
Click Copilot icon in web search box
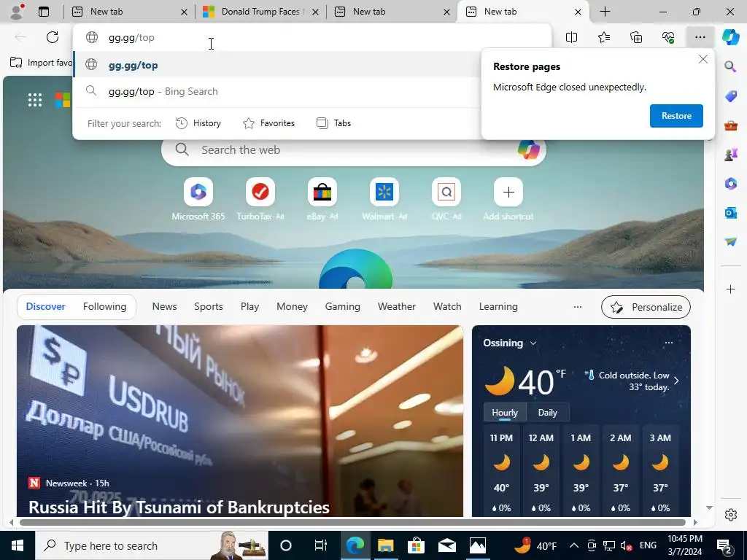coord(529,149)
